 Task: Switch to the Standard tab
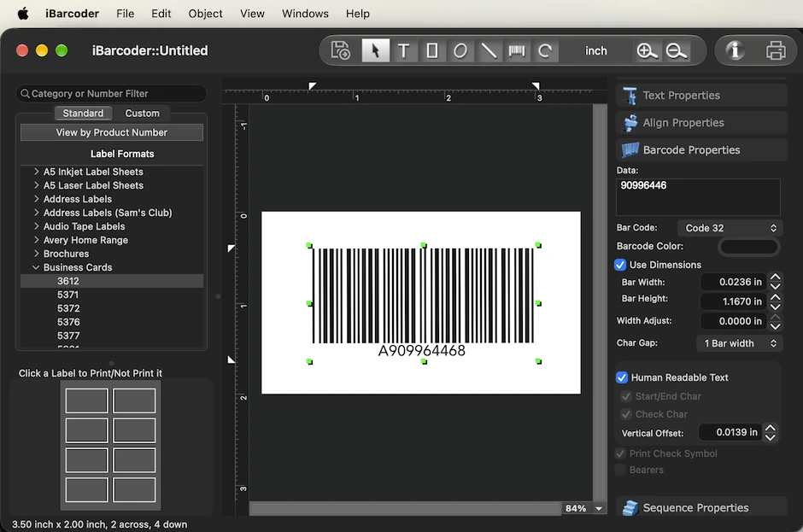point(83,114)
